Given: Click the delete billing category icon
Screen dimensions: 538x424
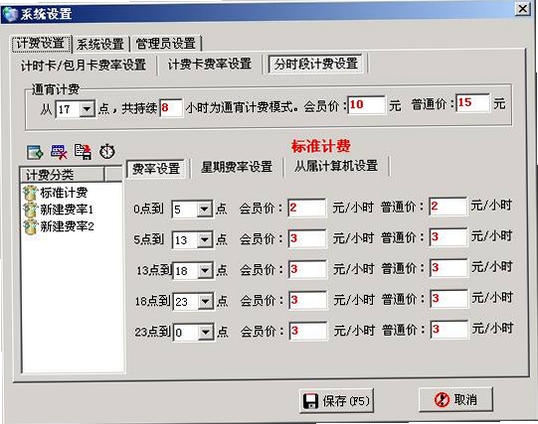Looking at the screenshot, I should (59, 152).
